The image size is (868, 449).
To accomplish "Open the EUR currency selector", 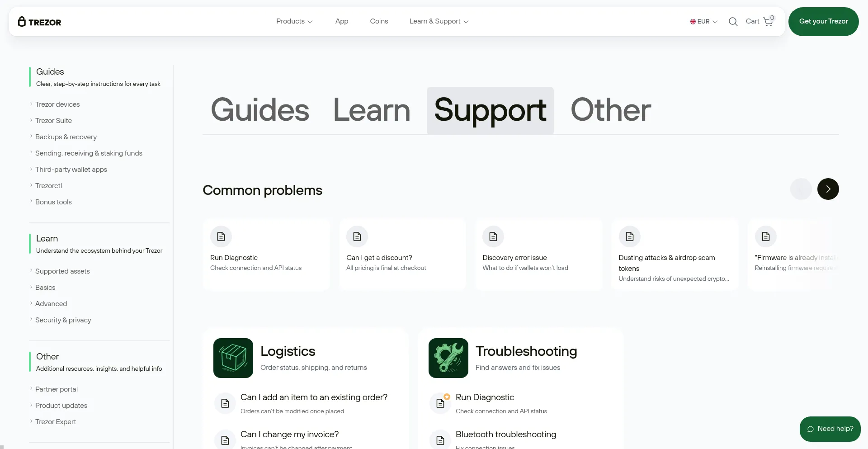I will (704, 21).
